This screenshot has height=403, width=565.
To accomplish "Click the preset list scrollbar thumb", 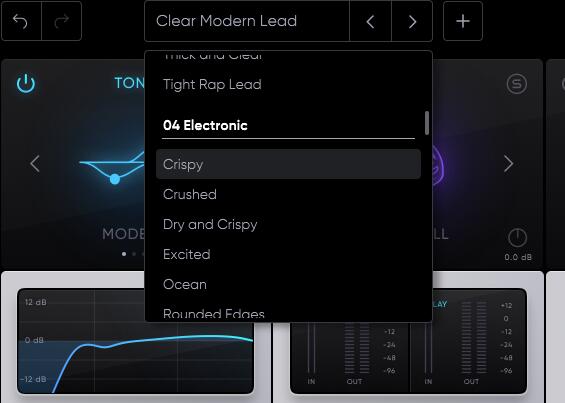I will coord(427,123).
